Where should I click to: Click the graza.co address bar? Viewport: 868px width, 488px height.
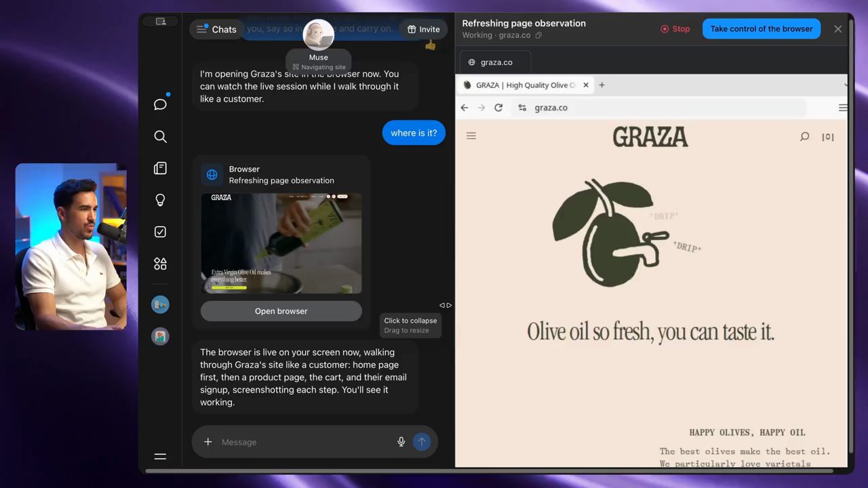[x=659, y=108]
